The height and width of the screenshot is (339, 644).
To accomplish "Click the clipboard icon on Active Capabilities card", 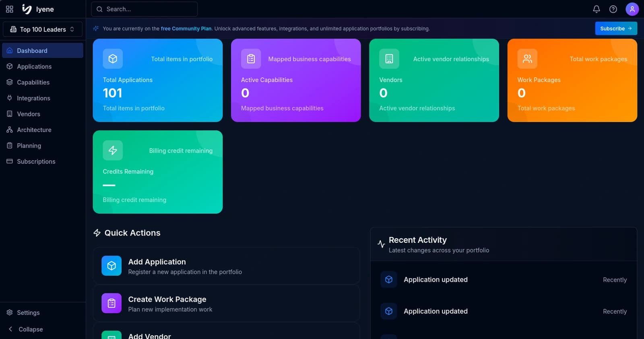I will [251, 59].
